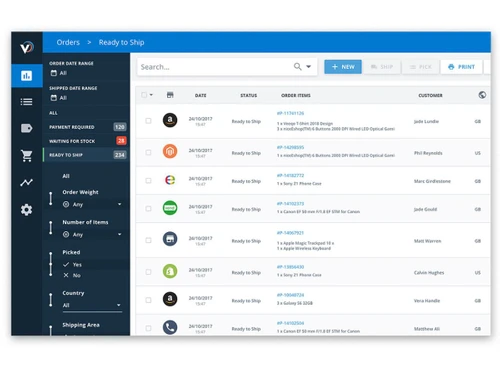The width and height of the screenshot is (500, 375).
Task: Open the settings gear sidebar icon
Action: pyautogui.click(x=26, y=210)
